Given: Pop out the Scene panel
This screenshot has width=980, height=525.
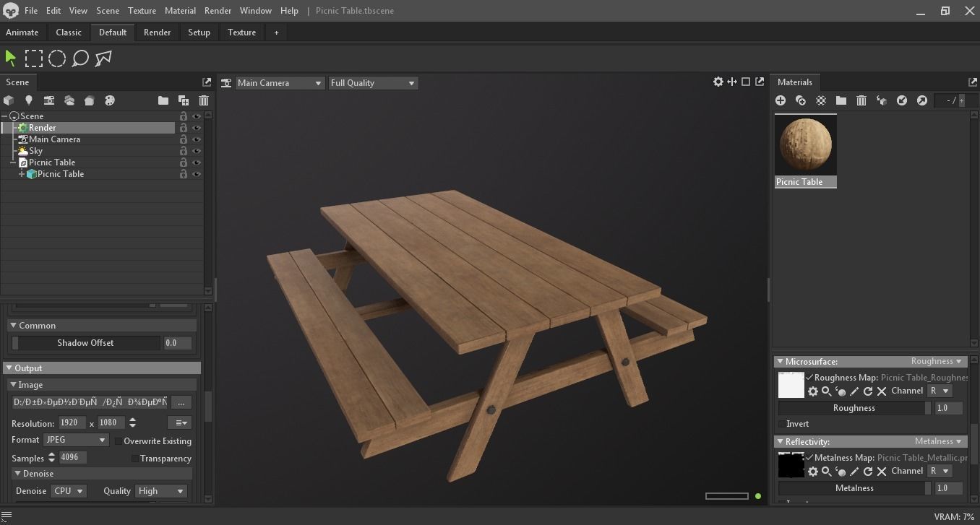Looking at the screenshot, I should pyautogui.click(x=207, y=82).
